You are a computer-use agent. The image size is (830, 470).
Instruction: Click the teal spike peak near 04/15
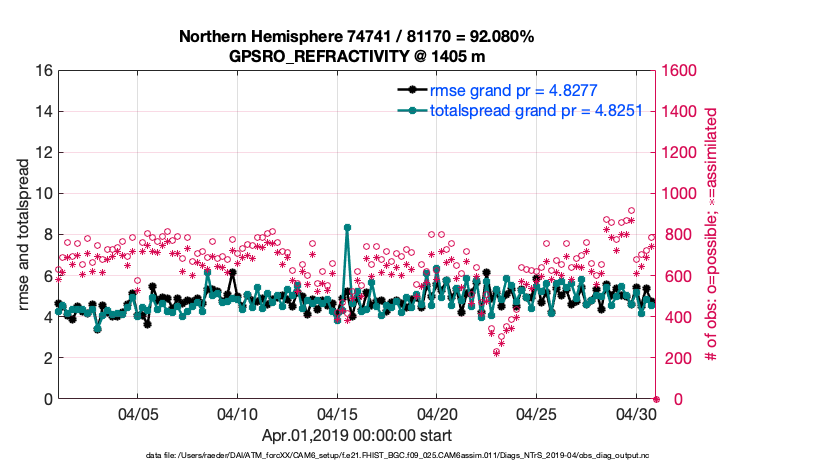point(347,227)
